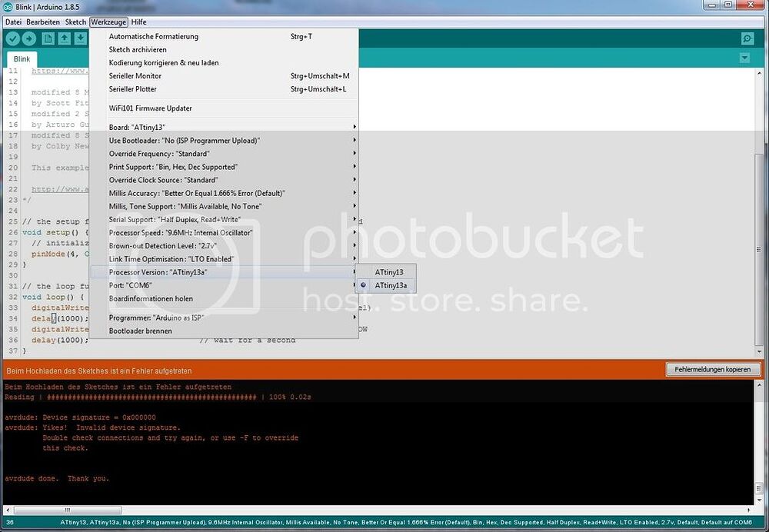The height and width of the screenshot is (532, 769).
Task: Click the Fehlermeldungen kopieren button
Action: pyautogui.click(x=712, y=369)
